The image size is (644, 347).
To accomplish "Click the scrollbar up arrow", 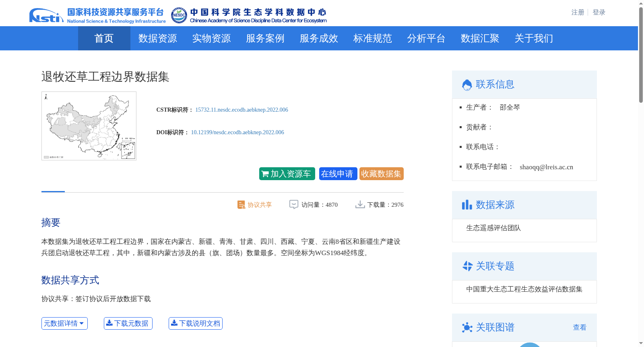I will [x=641, y=3].
